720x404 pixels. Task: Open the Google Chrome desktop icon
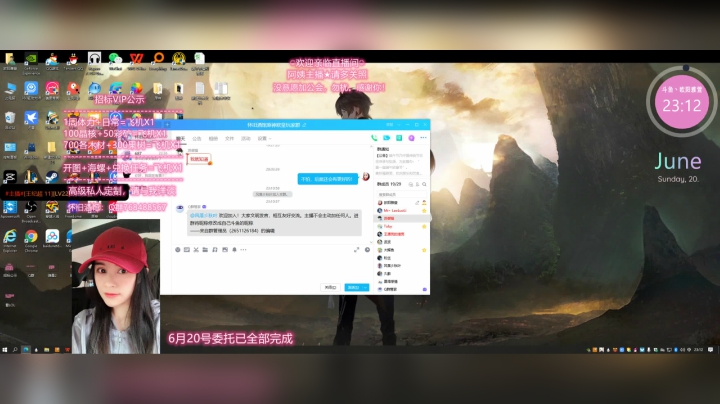(31, 241)
